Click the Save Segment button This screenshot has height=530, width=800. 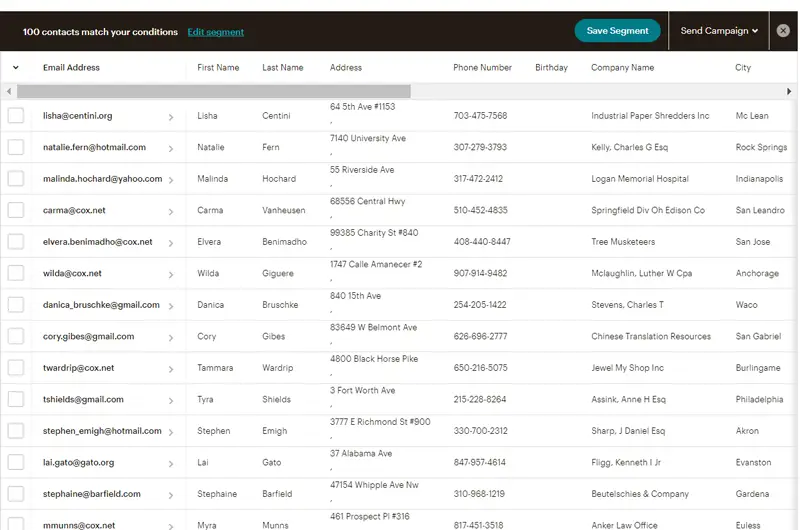tap(617, 31)
